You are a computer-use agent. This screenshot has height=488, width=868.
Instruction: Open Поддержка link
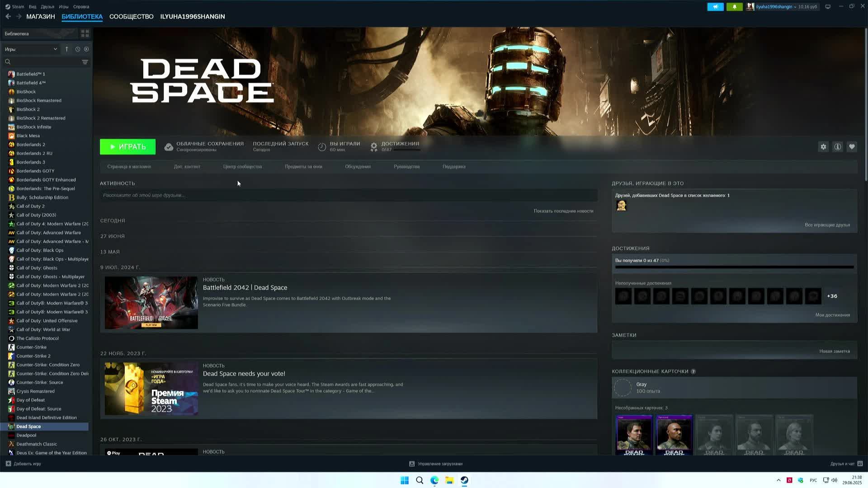pyautogui.click(x=454, y=167)
